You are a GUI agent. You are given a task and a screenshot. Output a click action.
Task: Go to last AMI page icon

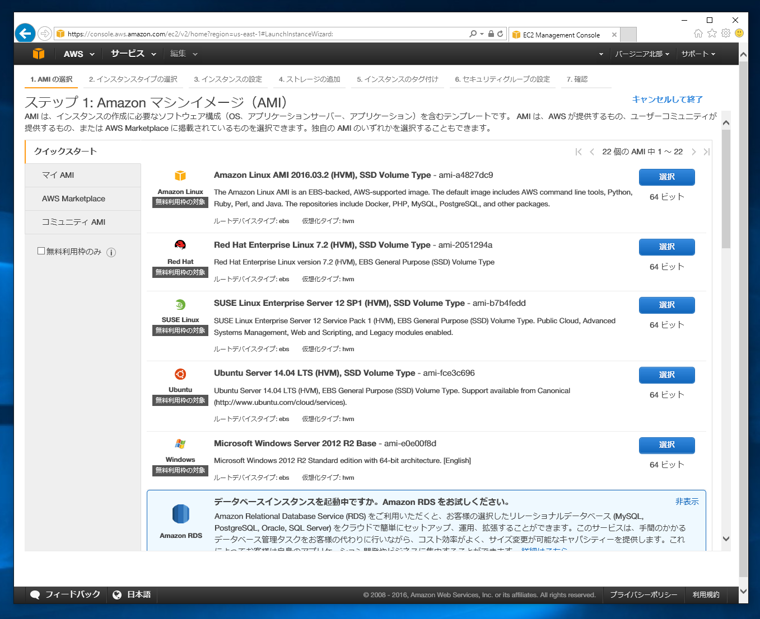[707, 152]
